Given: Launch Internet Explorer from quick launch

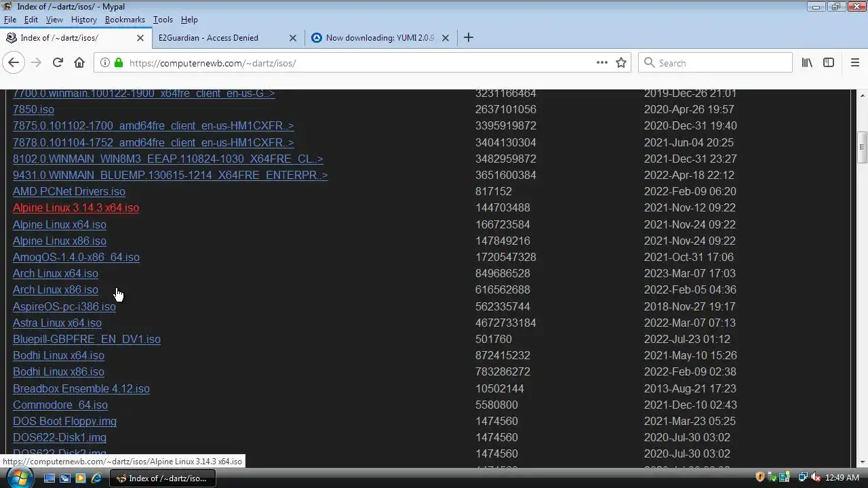Looking at the screenshot, I should [x=96, y=478].
